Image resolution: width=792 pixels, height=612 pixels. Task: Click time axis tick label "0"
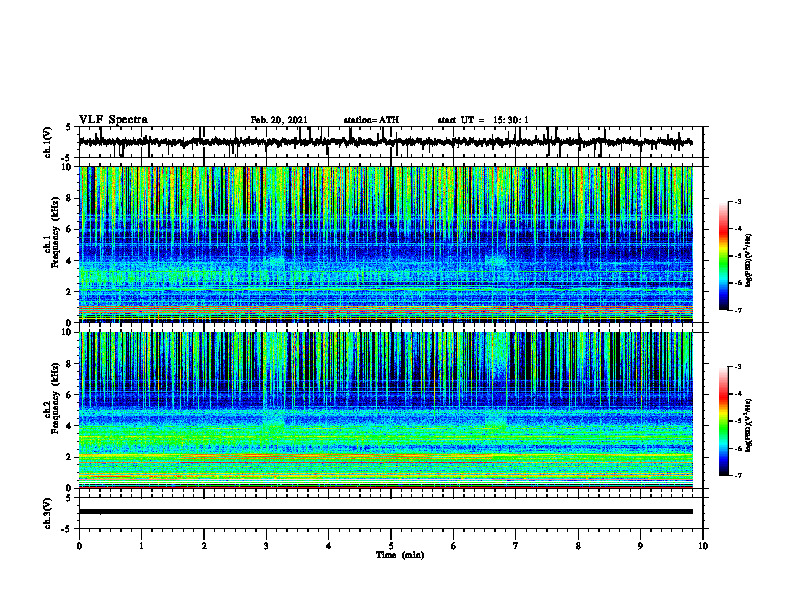pos(79,546)
